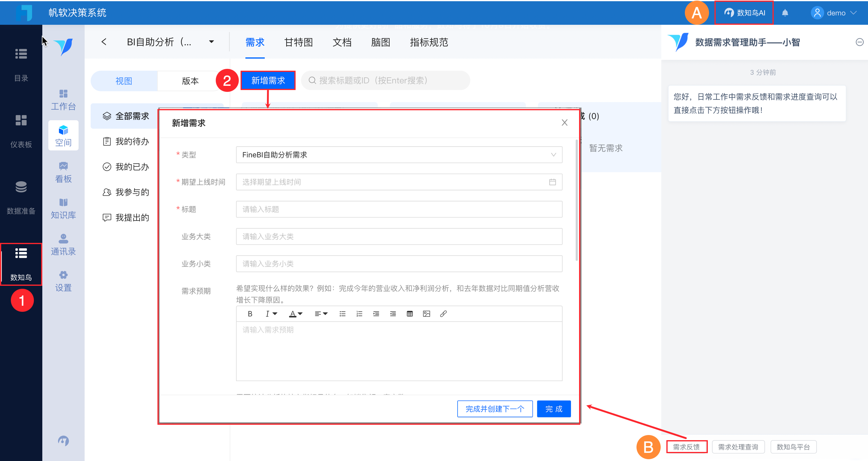This screenshot has height=461, width=868.
Task: Open the 指标规范 tab
Action: click(x=429, y=42)
